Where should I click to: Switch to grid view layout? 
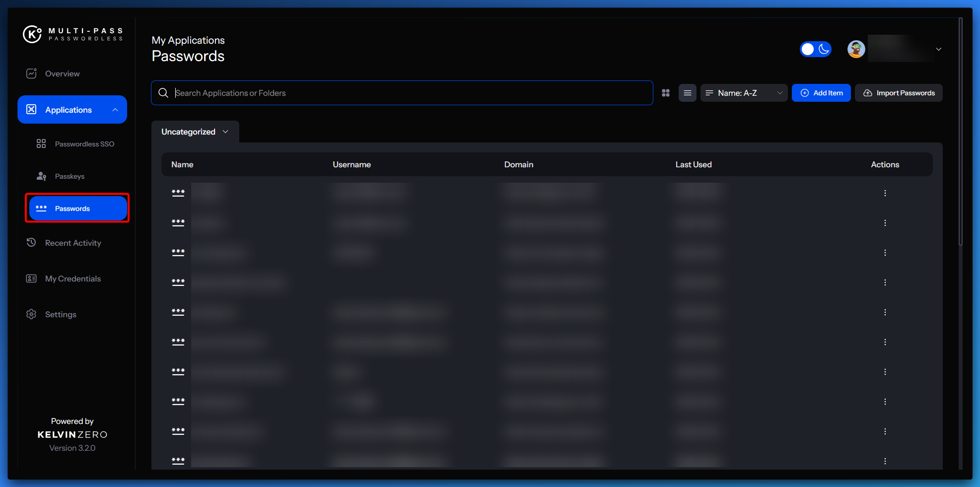(x=666, y=93)
